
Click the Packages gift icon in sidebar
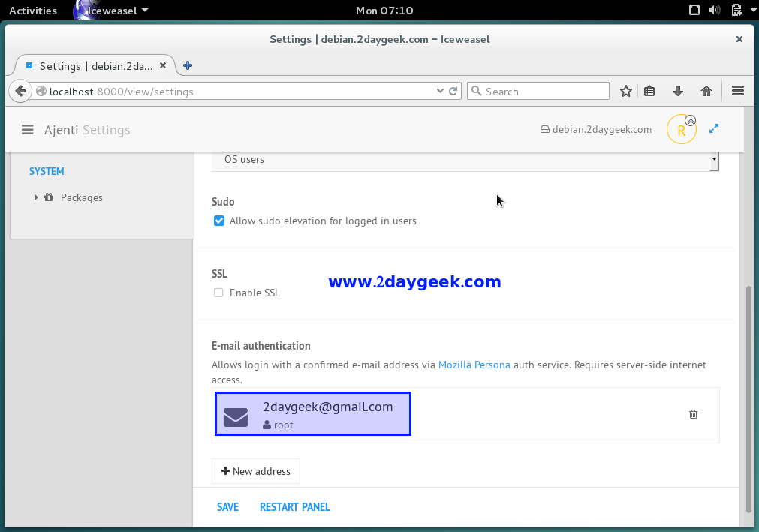pos(49,197)
